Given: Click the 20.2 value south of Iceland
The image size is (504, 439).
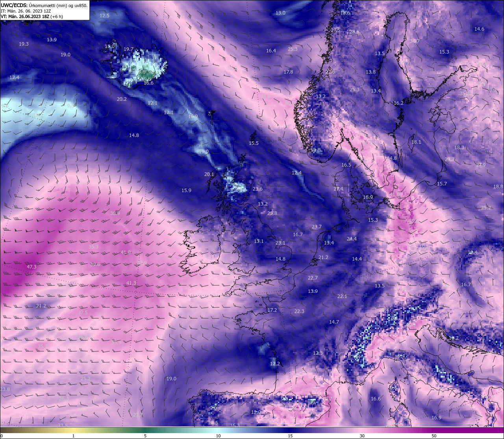Looking at the screenshot, I should point(122,99).
